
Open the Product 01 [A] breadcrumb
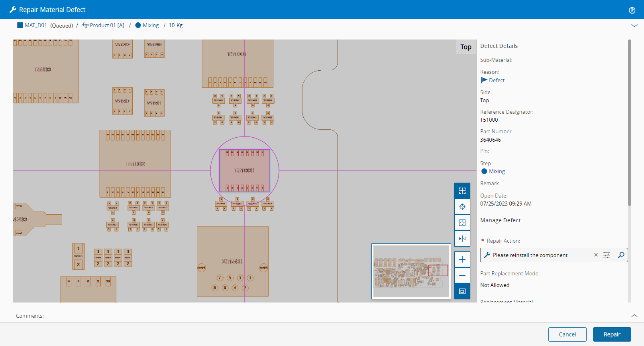coord(106,26)
